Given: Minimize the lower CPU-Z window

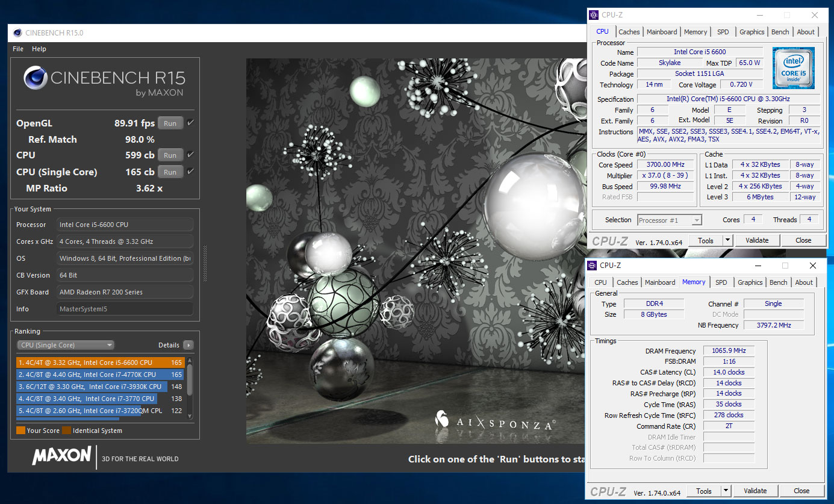Looking at the screenshot, I should [x=758, y=266].
